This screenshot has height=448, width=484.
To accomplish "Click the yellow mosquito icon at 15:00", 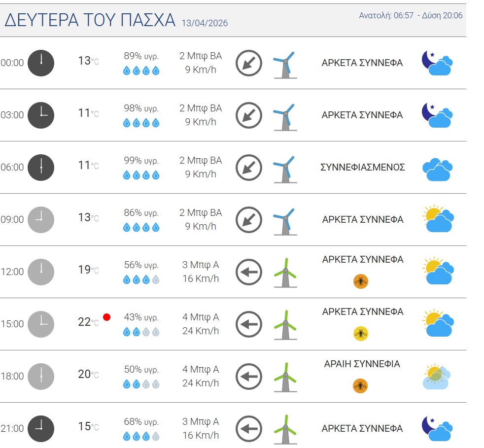I will coord(361,334).
